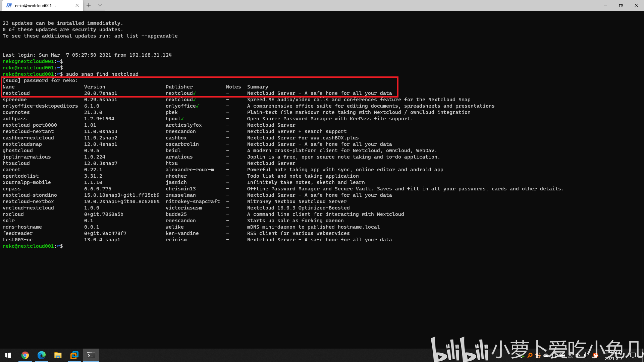Click the 'Notes' column header

coord(233,87)
